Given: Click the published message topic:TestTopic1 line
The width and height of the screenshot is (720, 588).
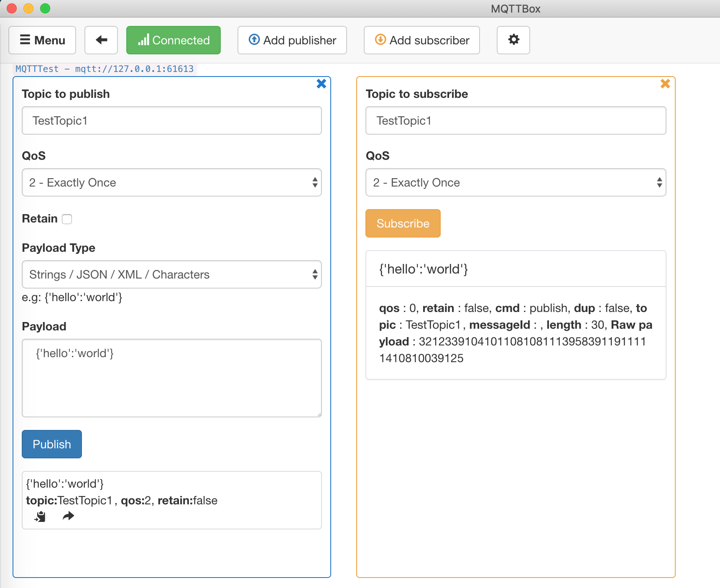Looking at the screenshot, I should point(122,501).
